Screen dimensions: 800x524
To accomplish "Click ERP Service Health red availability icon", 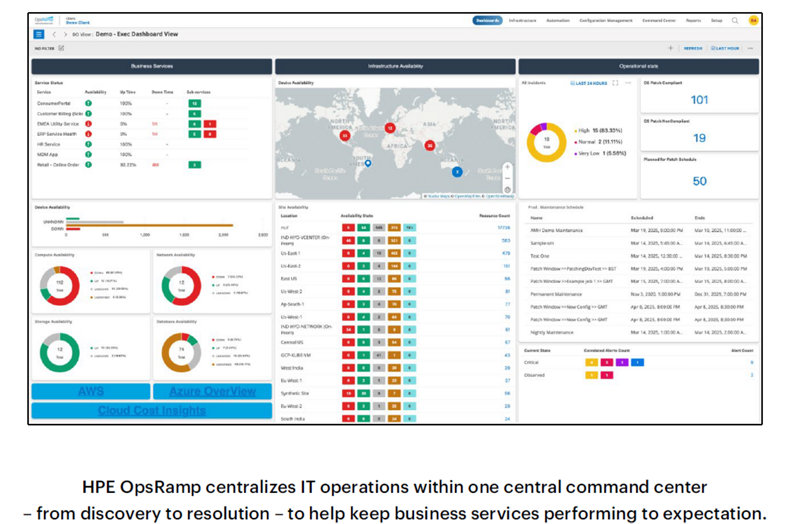I will (88, 134).
